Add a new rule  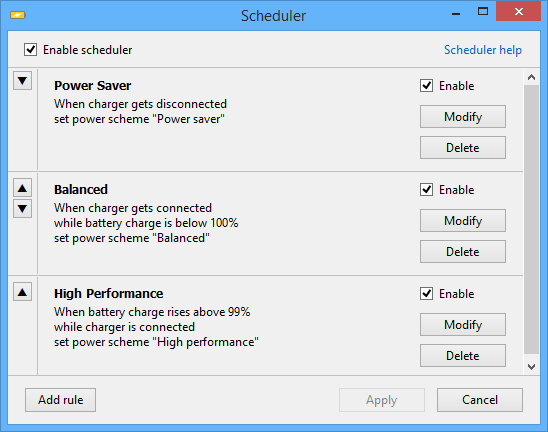click(x=60, y=400)
